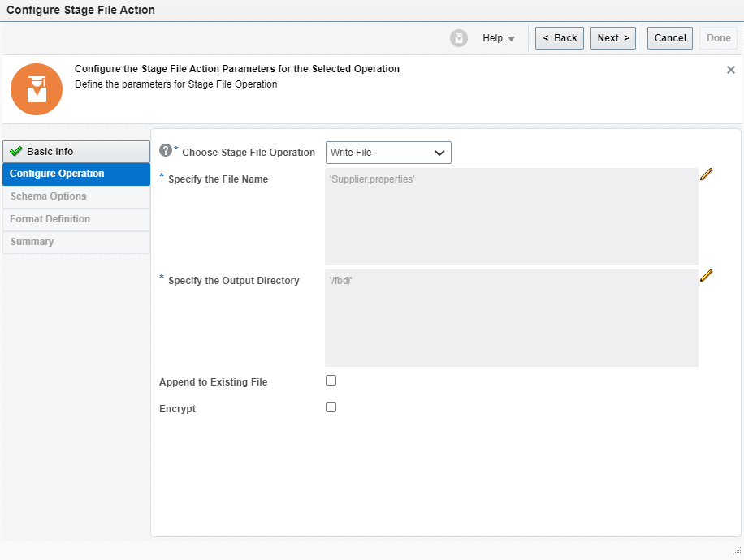Enable Append to Existing File

click(x=331, y=380)
